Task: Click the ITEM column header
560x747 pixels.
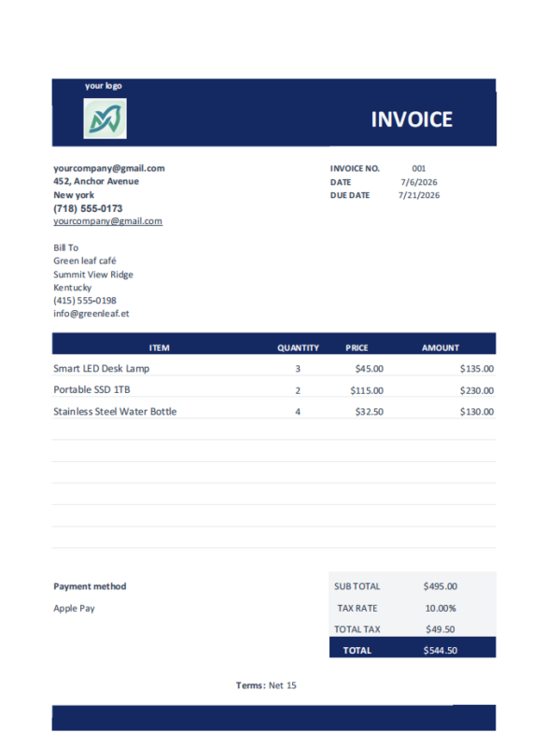Action: [159, 347]
